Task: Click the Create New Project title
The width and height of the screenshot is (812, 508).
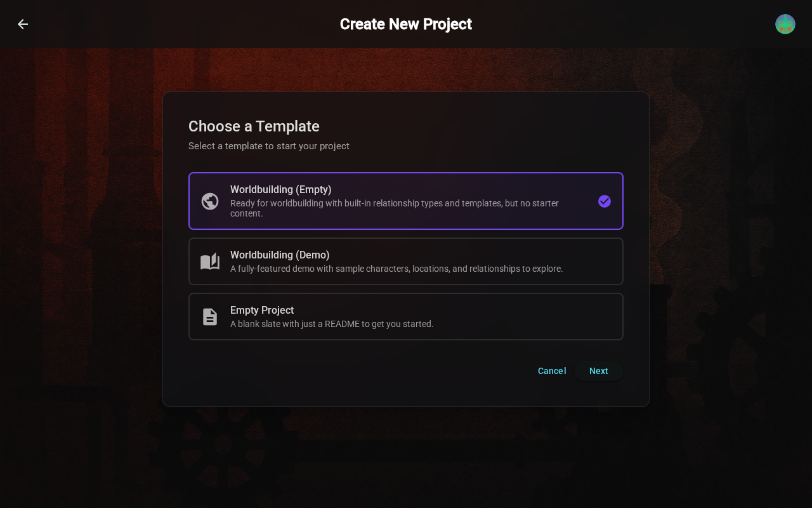Action: 406,24
